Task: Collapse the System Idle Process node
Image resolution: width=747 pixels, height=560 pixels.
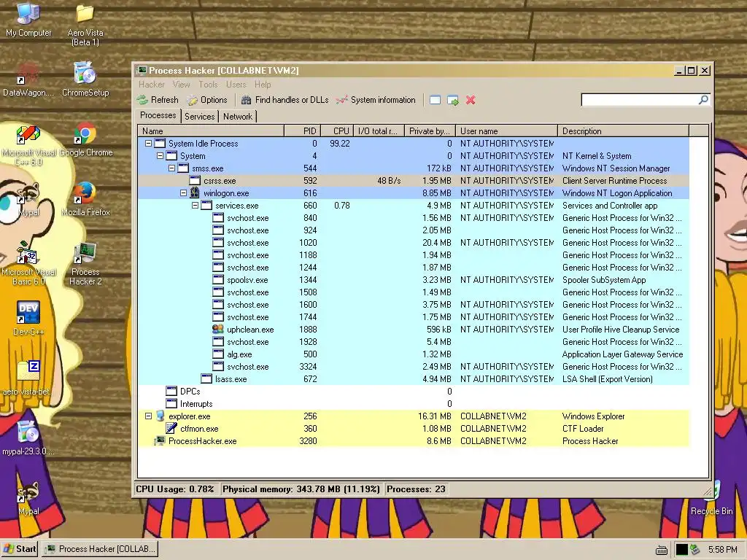Action: coord(148,144)
